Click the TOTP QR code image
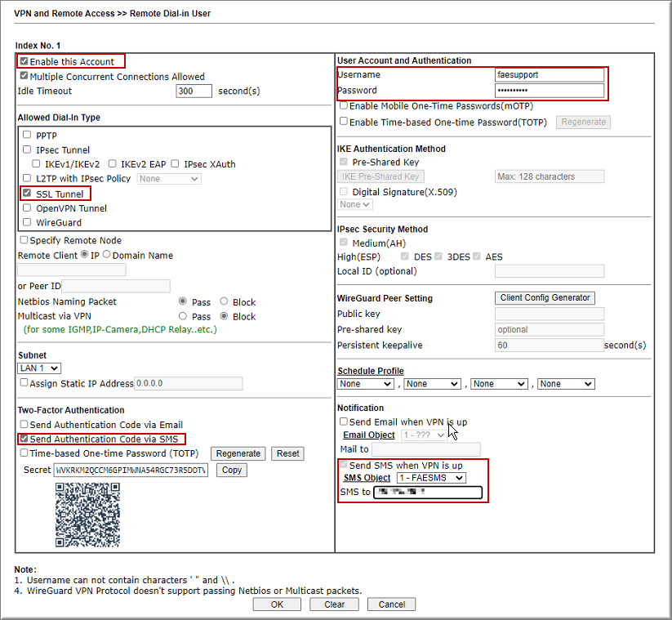Viewport: 672px width, 620px height. click(x=87, y=515)
